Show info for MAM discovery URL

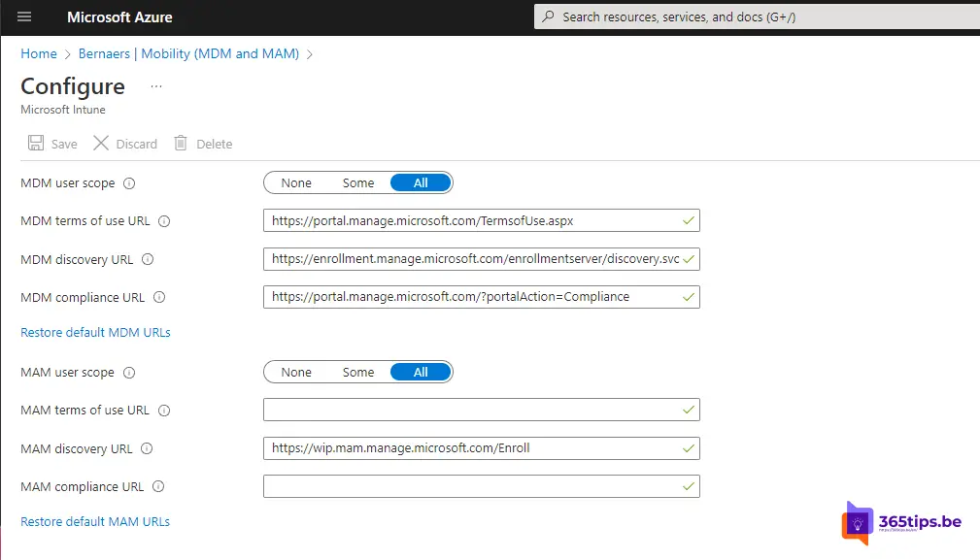(147, 448)
